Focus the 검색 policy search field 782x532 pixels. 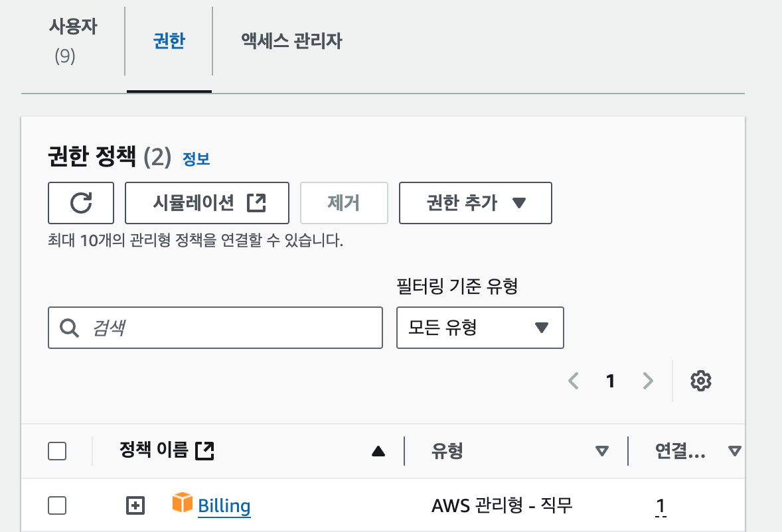point(226,328)
